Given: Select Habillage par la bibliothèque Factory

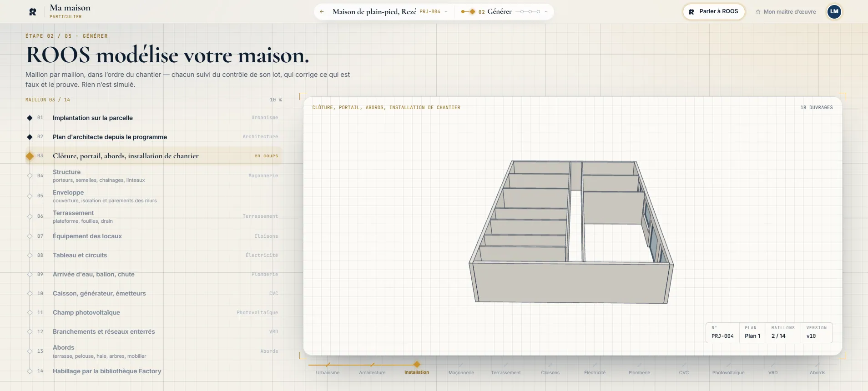Looking at the screenshot, I should click(x=154, y=371).
